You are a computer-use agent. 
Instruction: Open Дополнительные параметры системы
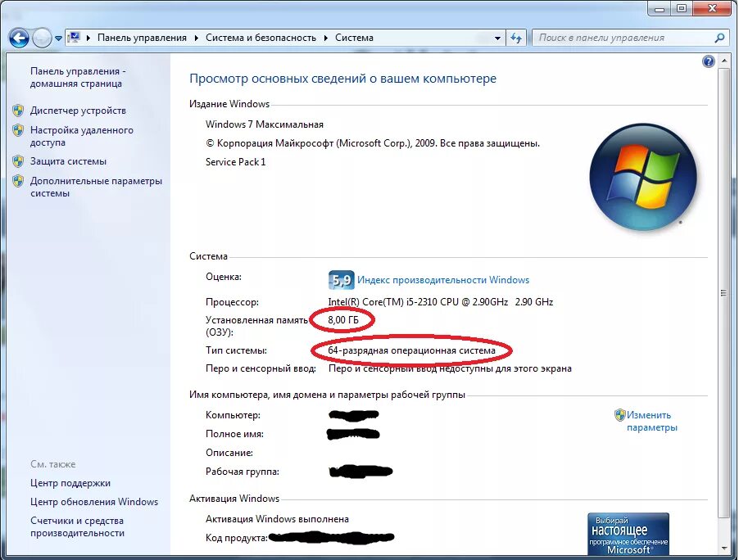pyautogui.click(x=96, y=187)
